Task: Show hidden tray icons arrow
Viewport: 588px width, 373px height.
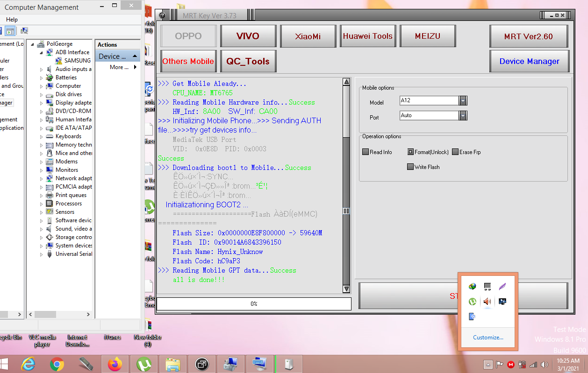Action: pyautogui.click(x=488, y=365)
